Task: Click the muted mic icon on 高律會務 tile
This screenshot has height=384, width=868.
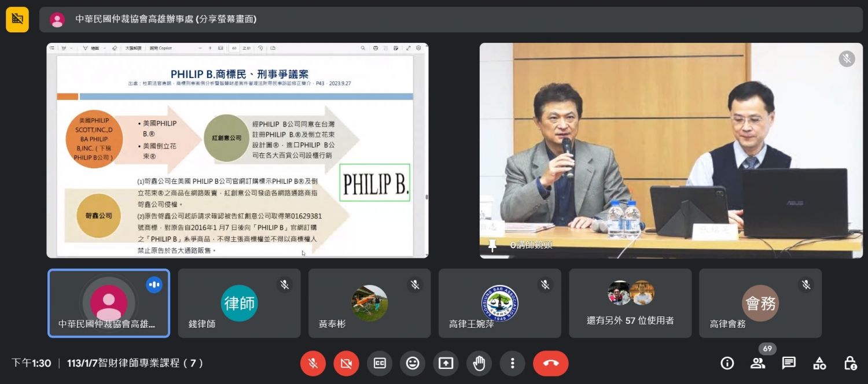Action: click(x=806, y=285)
